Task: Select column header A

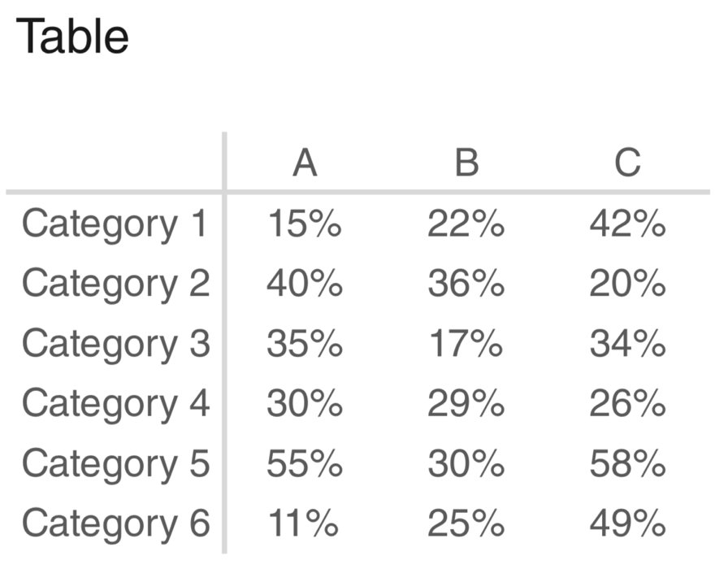Action: pyautogui.click(x=305, y=163)
